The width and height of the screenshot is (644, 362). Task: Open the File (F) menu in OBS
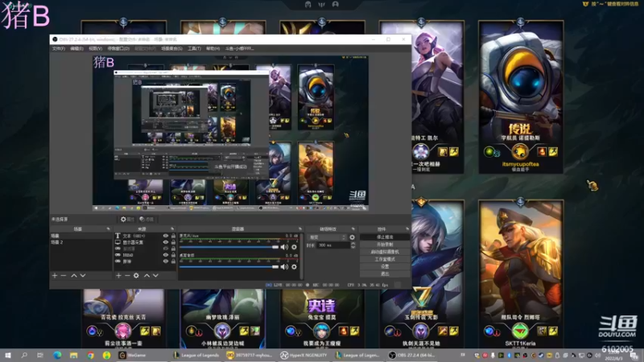coord(58,48)
